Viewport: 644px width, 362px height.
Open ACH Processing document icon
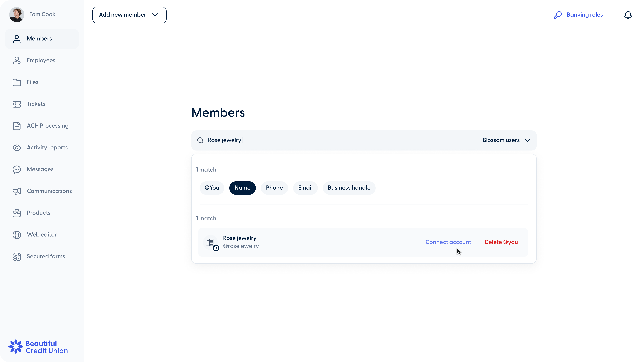16,126
